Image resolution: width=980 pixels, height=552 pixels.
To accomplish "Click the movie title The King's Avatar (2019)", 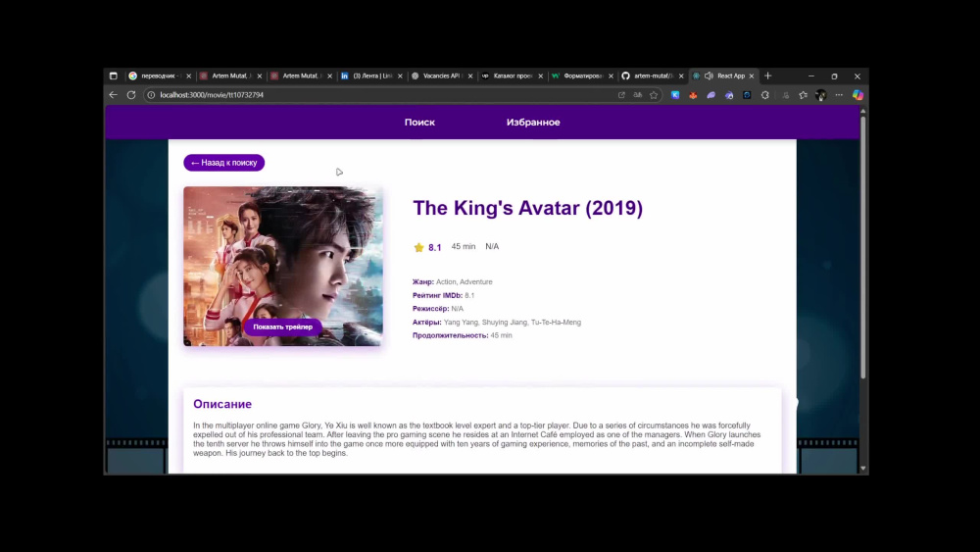I will (x=527, y=208).
